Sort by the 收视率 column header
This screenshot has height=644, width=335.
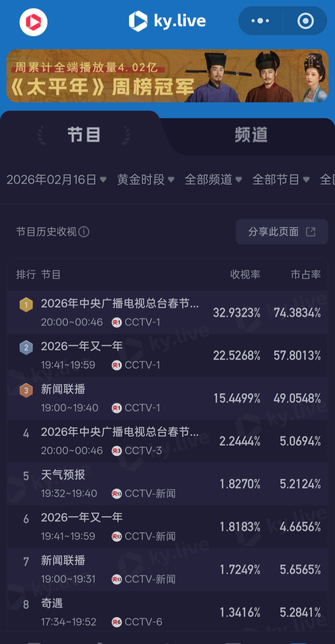245,274
